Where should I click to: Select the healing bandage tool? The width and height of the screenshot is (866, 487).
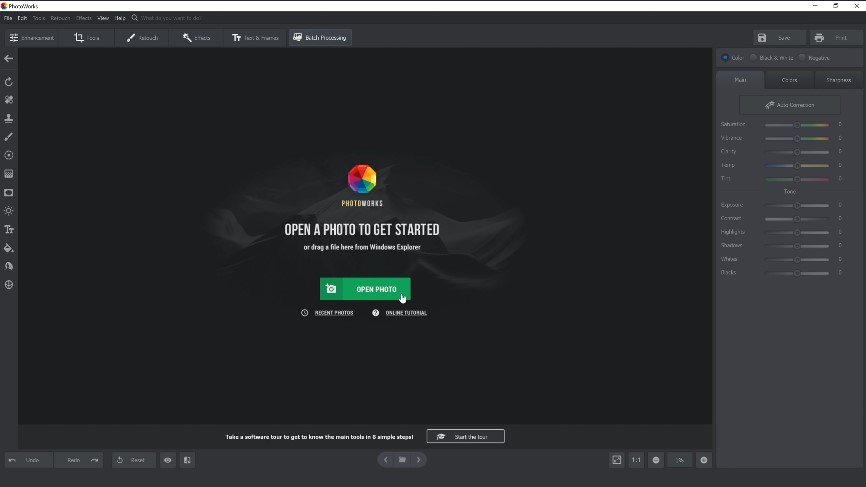pyautogui.click(x=9, y=100)
